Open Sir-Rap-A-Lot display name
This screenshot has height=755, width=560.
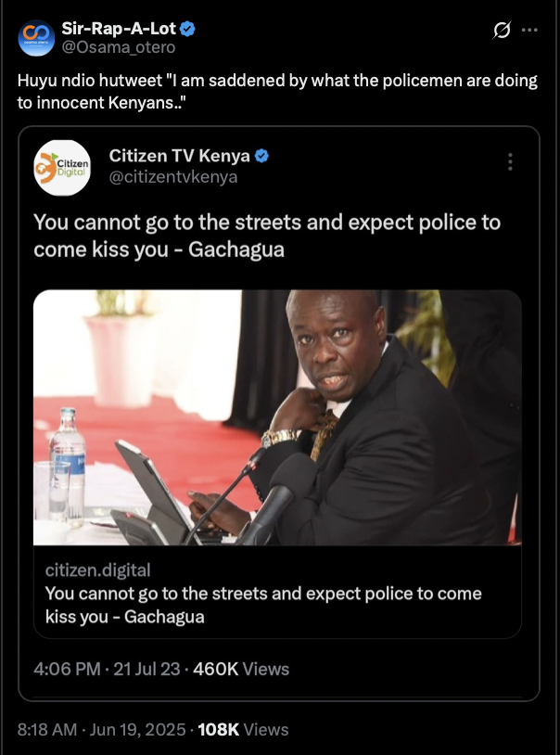click(x=119, y=29)
